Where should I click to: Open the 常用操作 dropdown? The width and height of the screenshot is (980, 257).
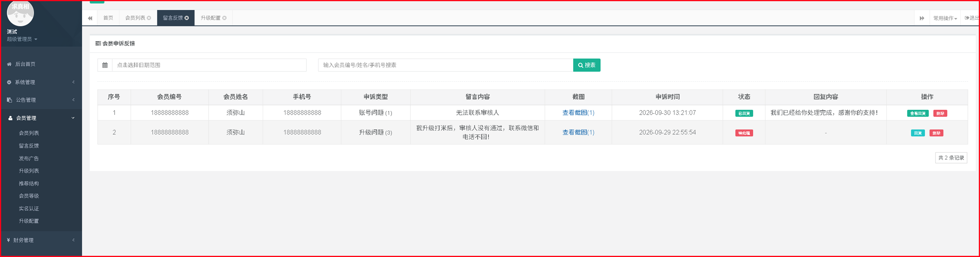[945, 18]
